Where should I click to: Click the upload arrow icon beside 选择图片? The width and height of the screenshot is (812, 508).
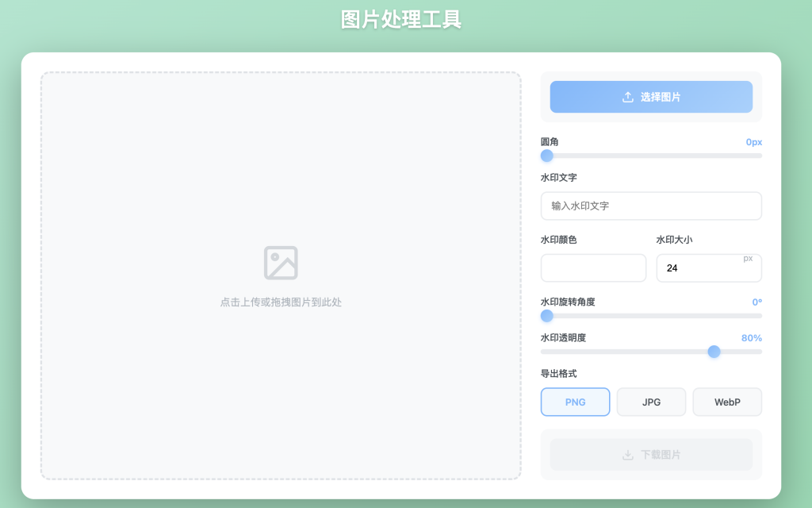pyautogui.click(x=627, y=97)
